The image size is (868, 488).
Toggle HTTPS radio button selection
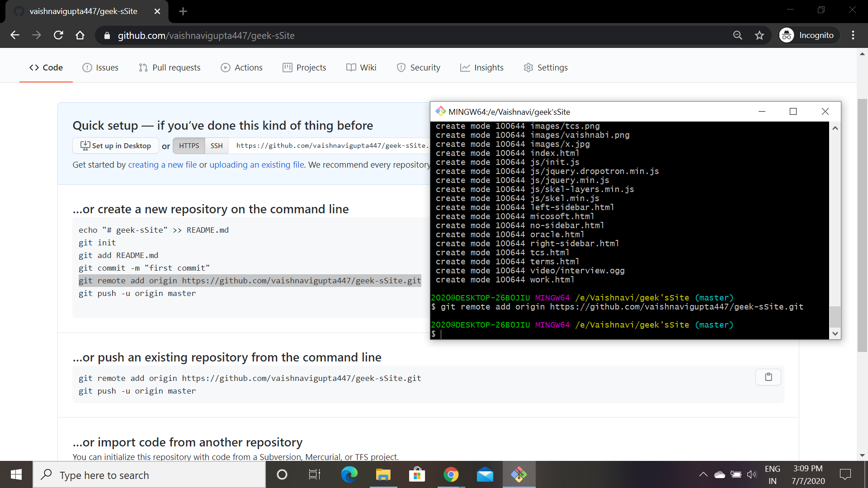click(x=189, y=145)
